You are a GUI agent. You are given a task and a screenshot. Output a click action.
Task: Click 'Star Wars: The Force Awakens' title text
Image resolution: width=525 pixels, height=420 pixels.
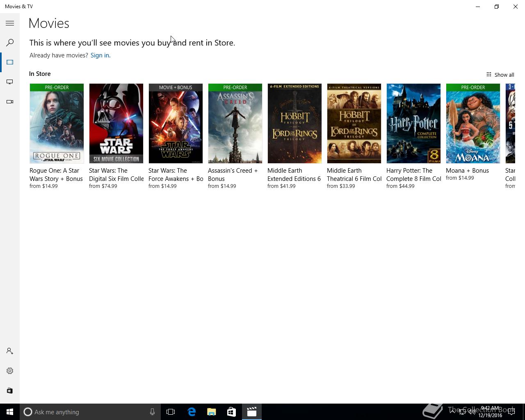[x=176, y=175]
